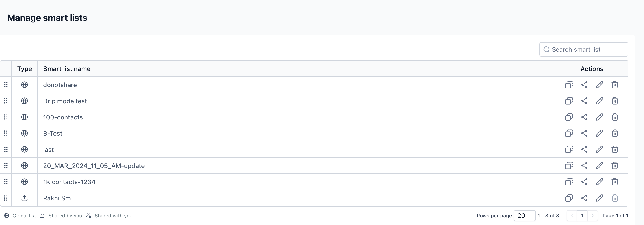Viewport: 644px width, 225px height.
Task: Click the Smart list name column header
Action: coord(67,69)
